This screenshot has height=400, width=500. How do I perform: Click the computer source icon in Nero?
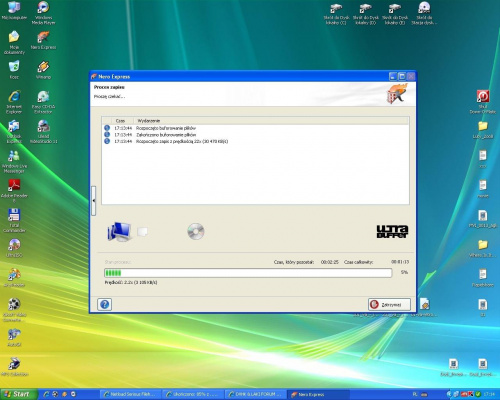pyautogui.click(x=119, y=231)
